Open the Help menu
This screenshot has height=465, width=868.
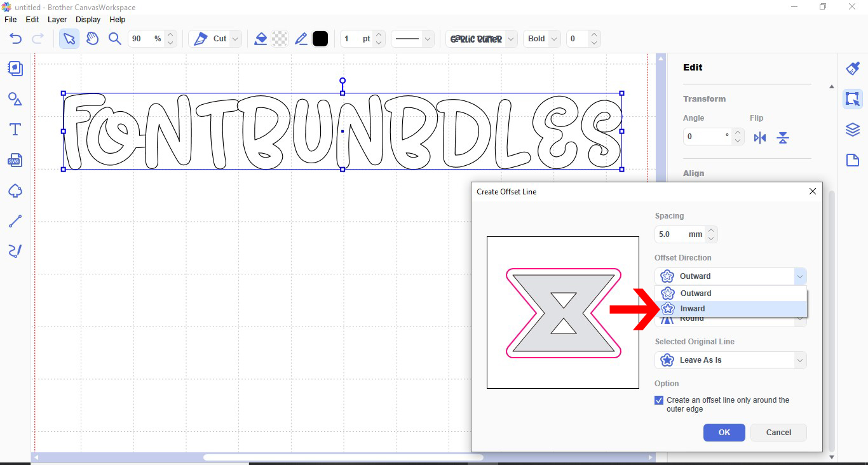pyautogui.click(x=118, y=20)
